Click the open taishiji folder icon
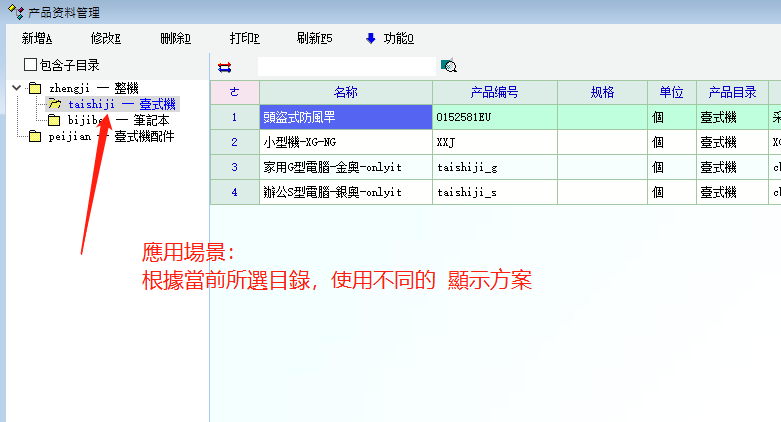The image size is (781, 422). click(x=55, y=104)
